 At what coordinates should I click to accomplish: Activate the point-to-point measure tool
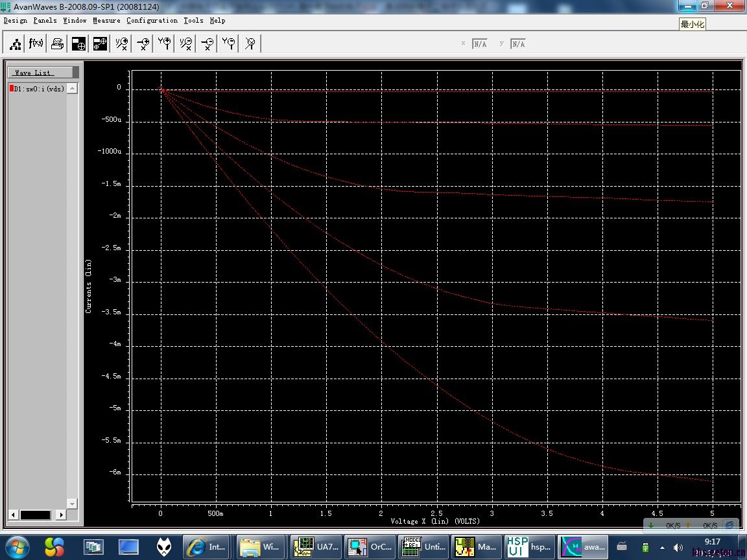(x=100, y=44)
